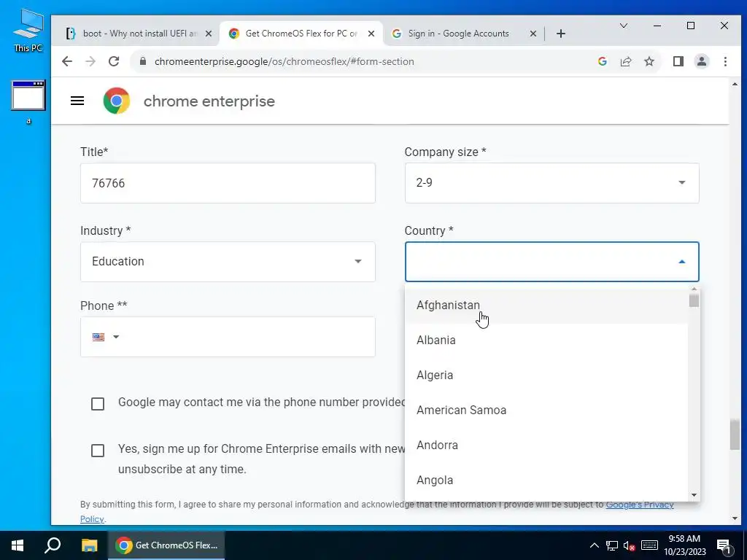Share this page icon
This screenshot has width=747, height=560.
(x=625, y=61)
